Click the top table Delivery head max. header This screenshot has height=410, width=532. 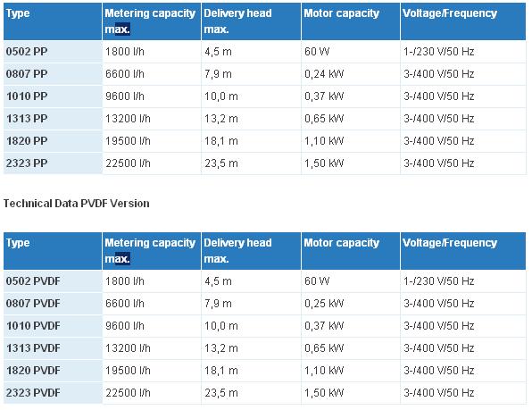(251, 21)
